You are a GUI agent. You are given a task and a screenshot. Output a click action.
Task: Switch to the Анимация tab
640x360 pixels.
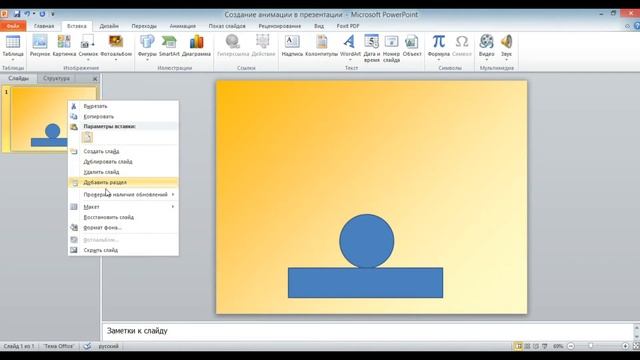[x=182, y=26]
